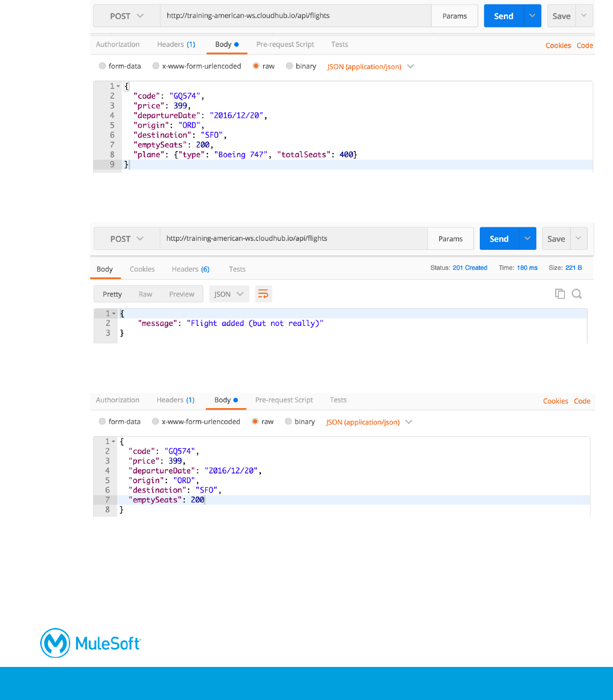Open POST method dropdown in first screenshot
Viewport: 613px width, 700px height.
pyautogui.click(x=127, y=16)
